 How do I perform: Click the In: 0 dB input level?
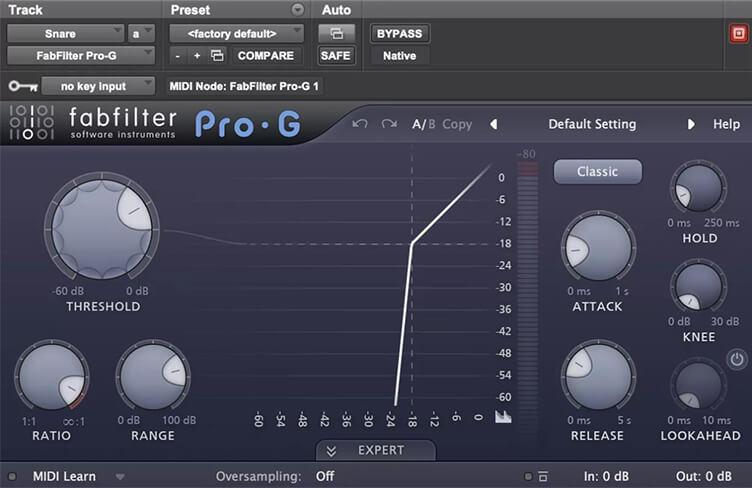coord(606,476)
